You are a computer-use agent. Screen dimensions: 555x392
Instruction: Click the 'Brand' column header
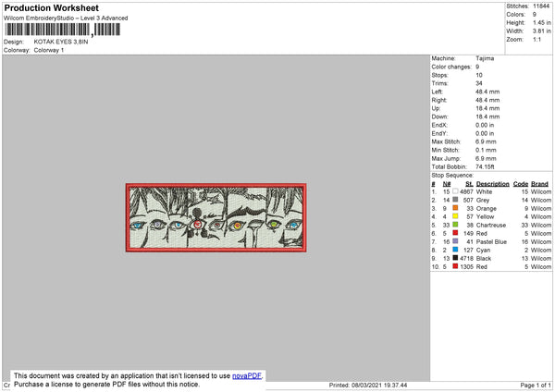[x=539, y=184]
